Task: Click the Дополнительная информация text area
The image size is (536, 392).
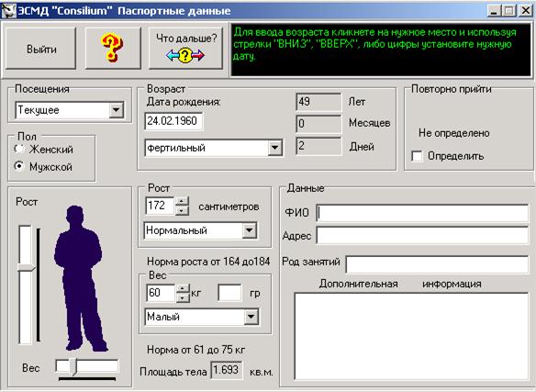Action: [x=411, y=336]
